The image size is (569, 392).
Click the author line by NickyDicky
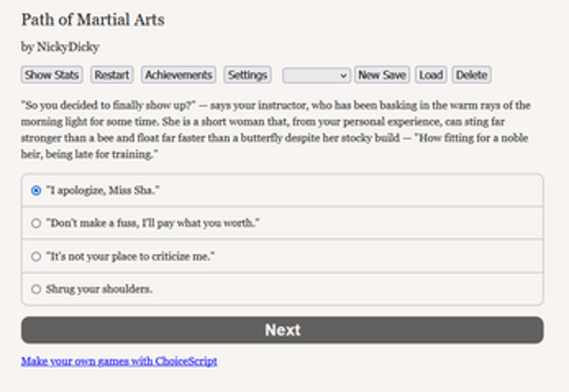[x=60, y=46]
